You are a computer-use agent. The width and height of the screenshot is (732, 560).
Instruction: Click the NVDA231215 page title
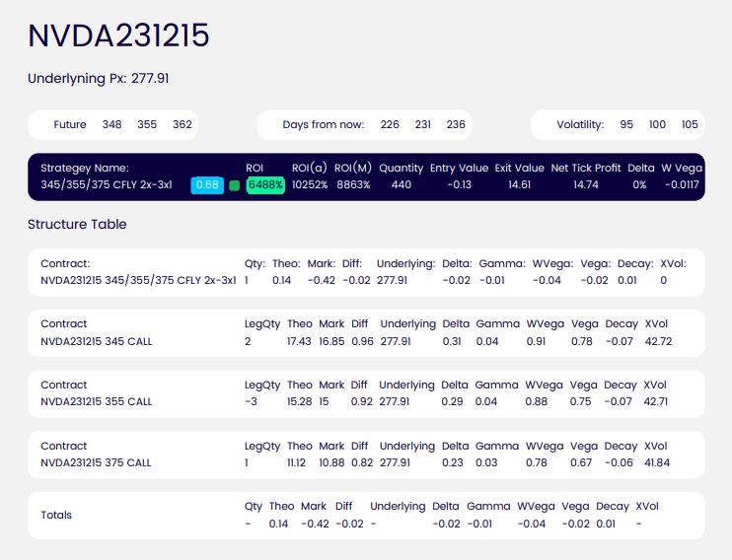click(x=118, y=35)
